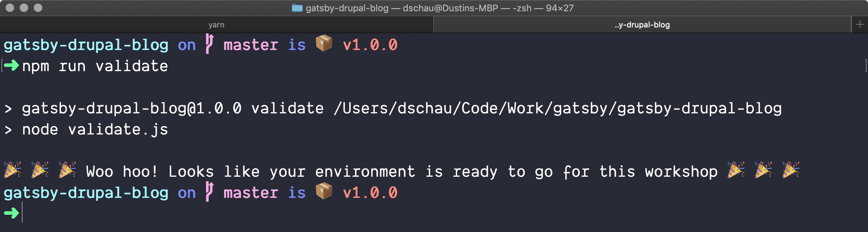Click the /Users/dschau/Code/Work path text
The image size is (868, 232).
click(439, 108)
